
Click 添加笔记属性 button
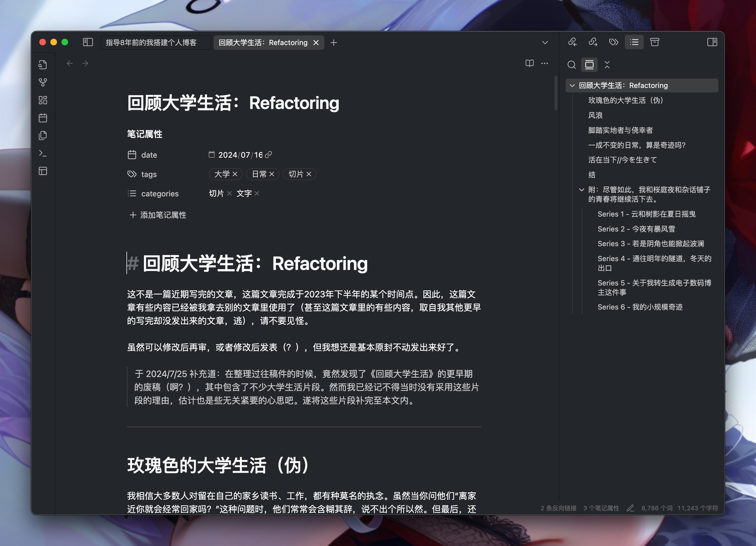(158, 215)
